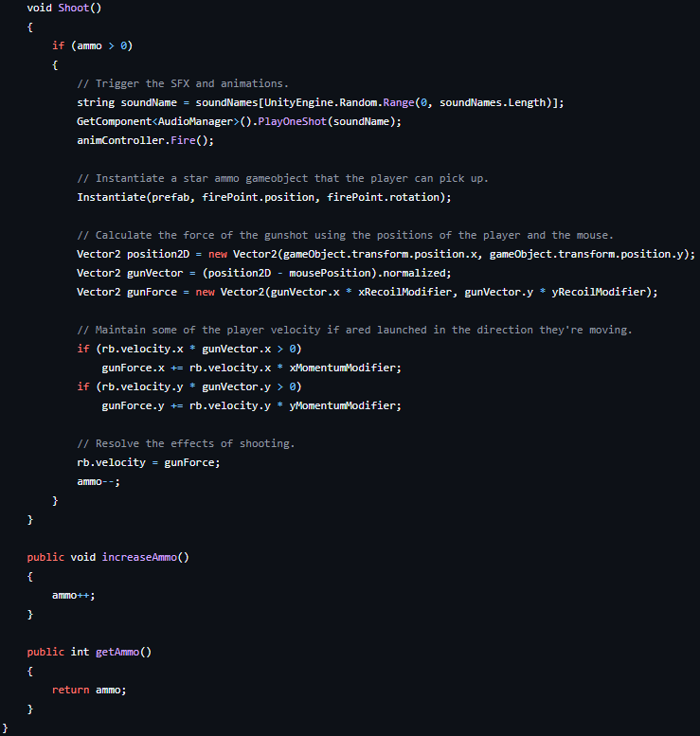This screenshot has width=700, height=736.
Task: Click the 'Vector2 gunForce' declaration line
Action: [x=368, y=292]
